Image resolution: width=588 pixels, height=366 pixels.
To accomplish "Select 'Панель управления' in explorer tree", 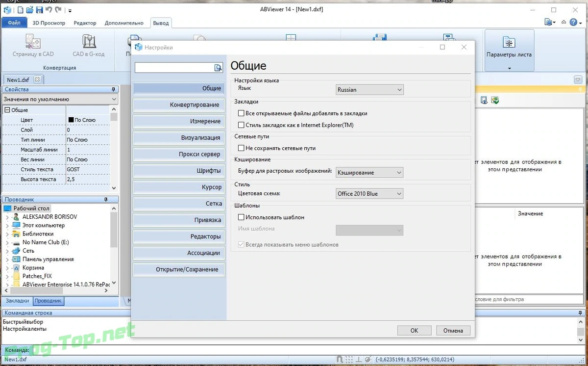I will 48,259.
